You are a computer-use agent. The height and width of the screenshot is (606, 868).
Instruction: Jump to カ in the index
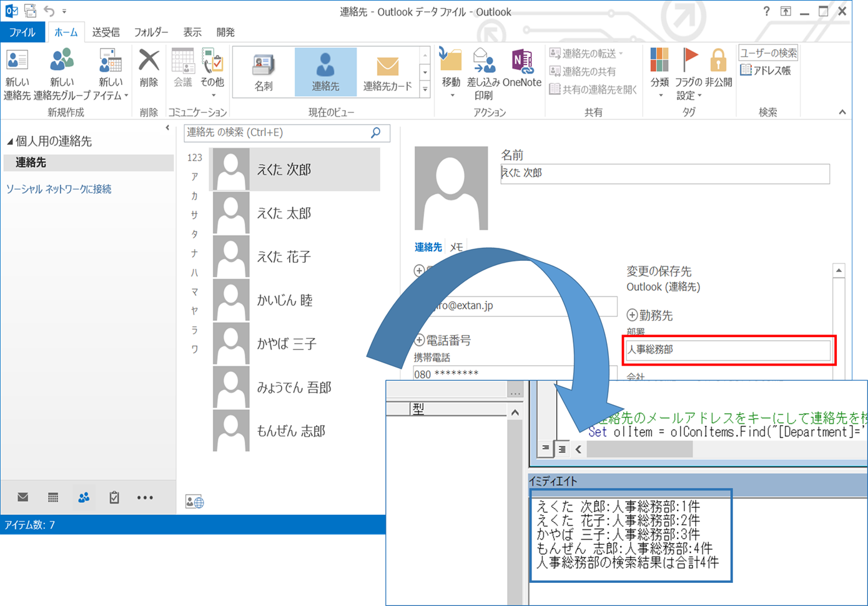point(195,196)
